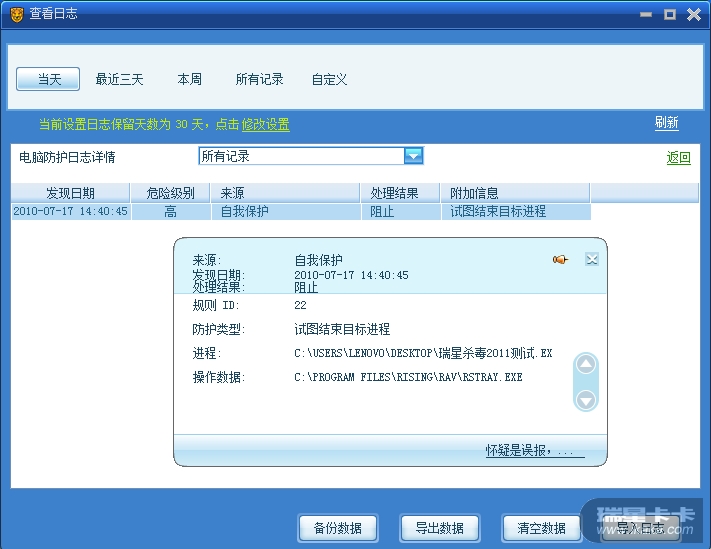
Task: Click 刷新 to refresh the log
Action: pyautogui.click(x=667, y=122)
